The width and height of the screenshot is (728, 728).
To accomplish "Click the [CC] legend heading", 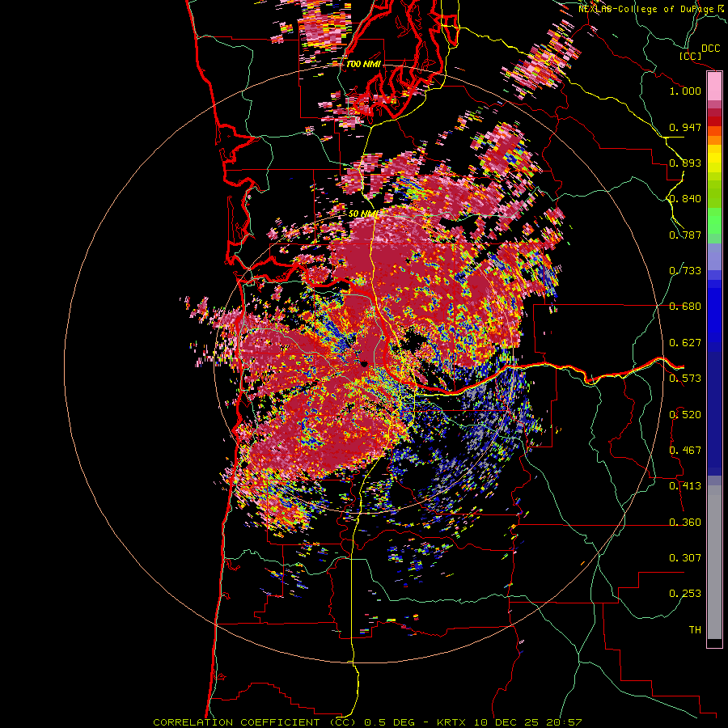I will pyautogui.click(x=690, y=56).
